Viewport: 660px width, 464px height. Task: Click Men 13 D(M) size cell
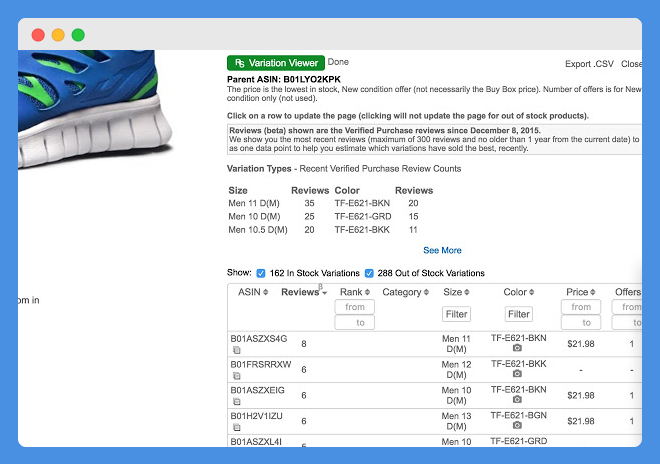point(456,421)
